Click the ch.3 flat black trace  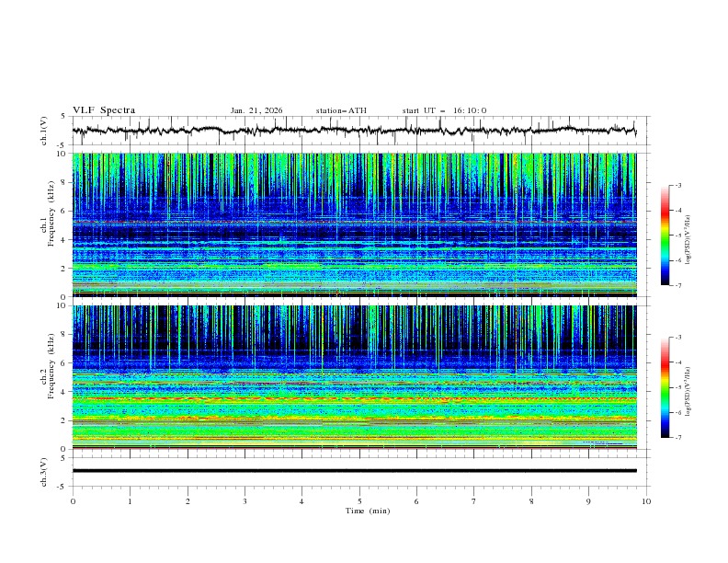click(355, 471)
